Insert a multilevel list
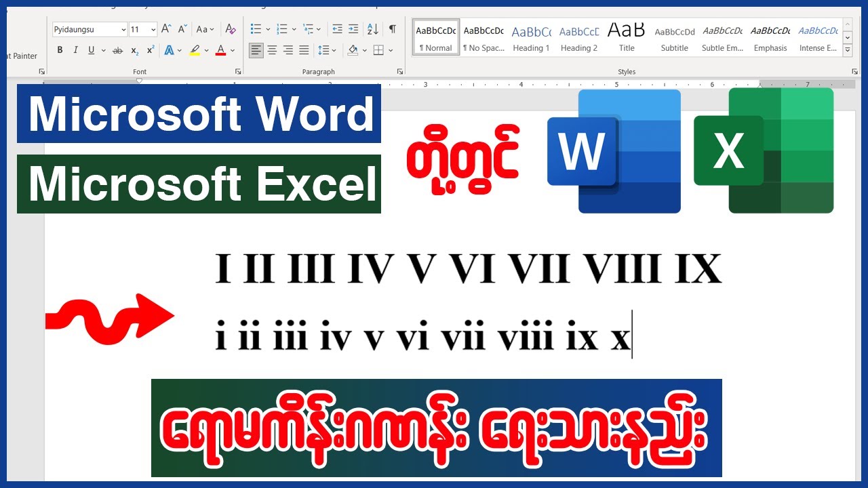 [x=309, y=29]
